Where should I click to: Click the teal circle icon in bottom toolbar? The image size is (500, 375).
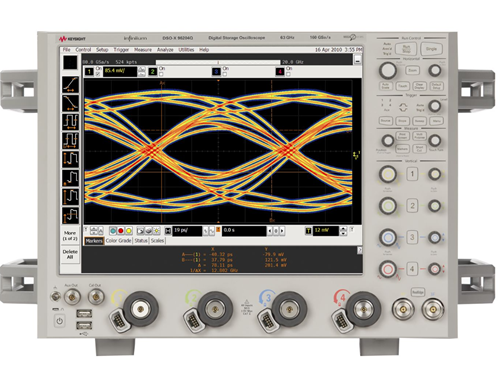(113, 231)
